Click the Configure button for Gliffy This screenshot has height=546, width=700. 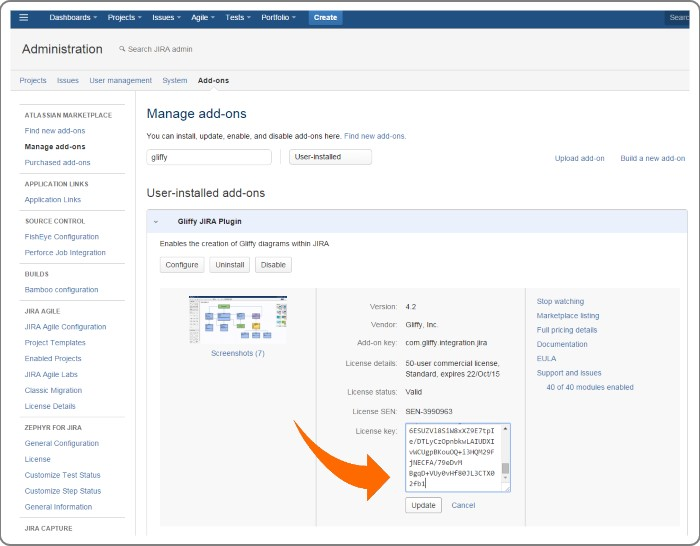coord(182,265)
